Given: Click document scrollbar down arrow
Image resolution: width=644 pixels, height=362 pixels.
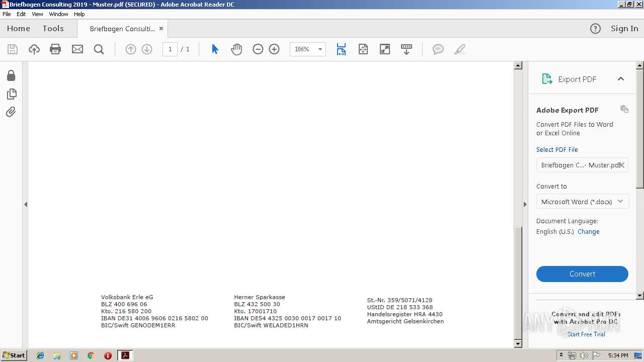Looking at the screenshot, I should tap(518, 344).
